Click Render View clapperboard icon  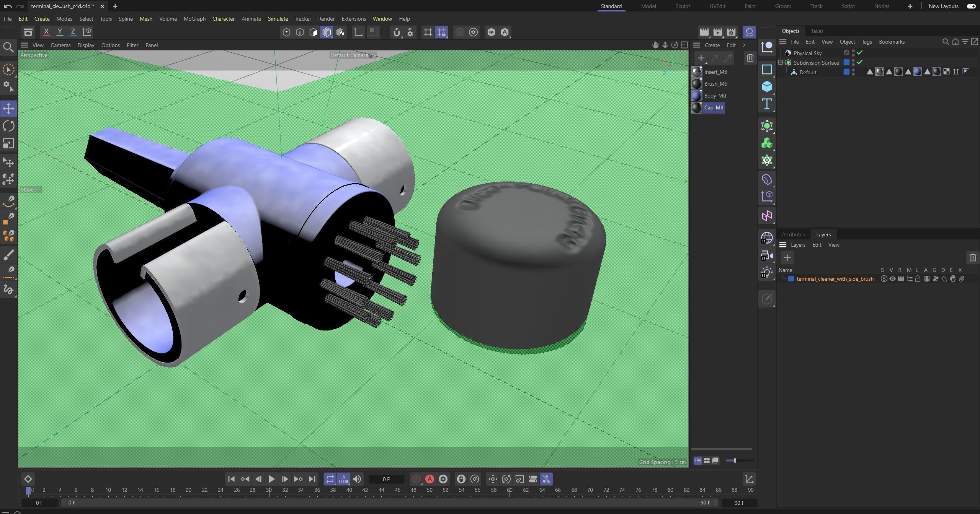tap(704, 32)
